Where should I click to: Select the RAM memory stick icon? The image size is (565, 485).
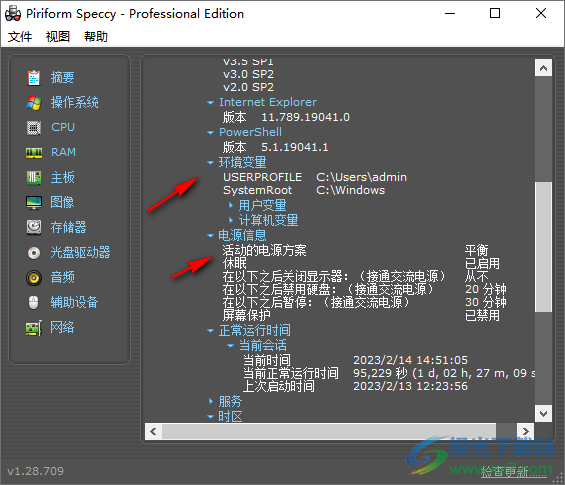click(x=34, y=153)
